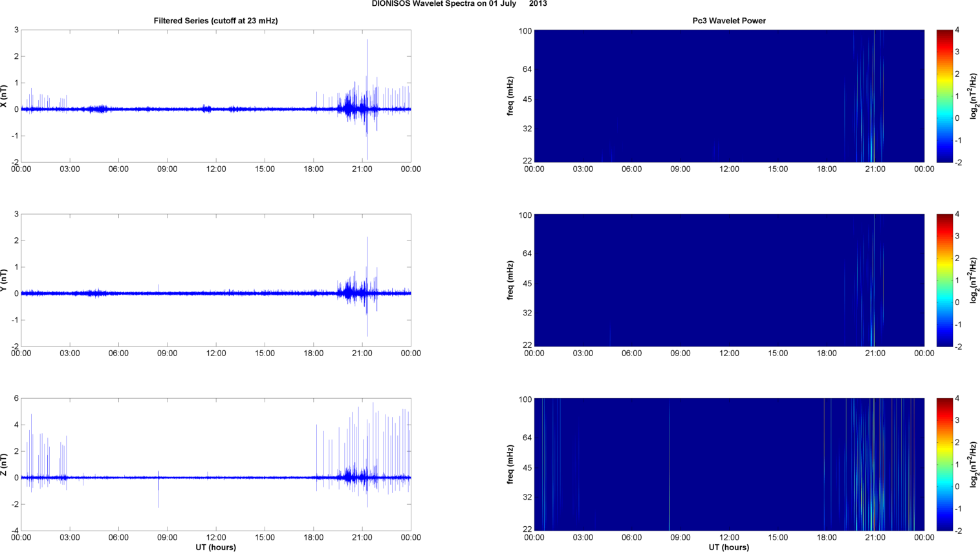
Task: Click the UT (hours) label under bottom spectrogram
Action: point(729,547)
